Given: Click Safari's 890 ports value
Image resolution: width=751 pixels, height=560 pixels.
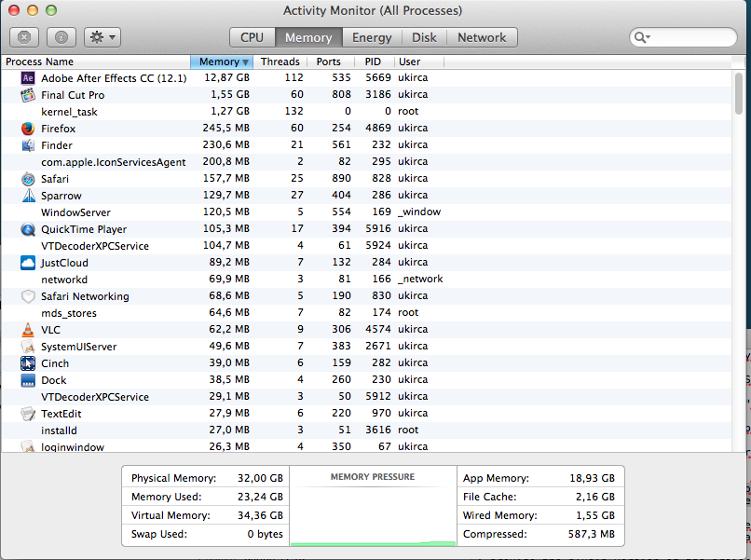Looking at the screenshot, I should (341, 178).
